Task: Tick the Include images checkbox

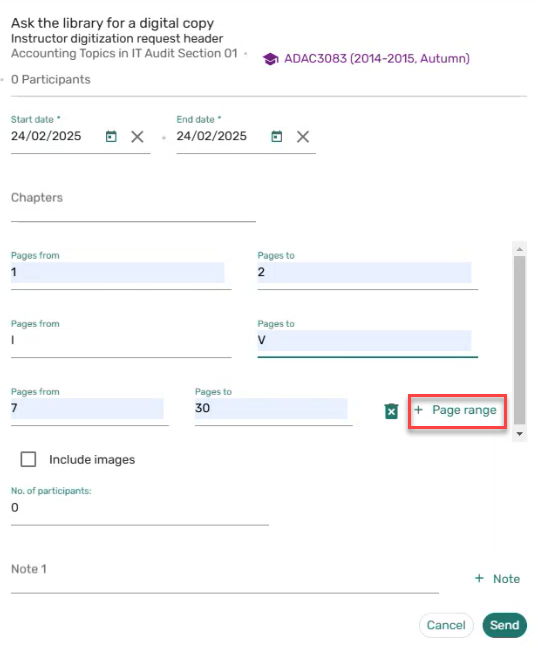Action: [x=28, y=459]
